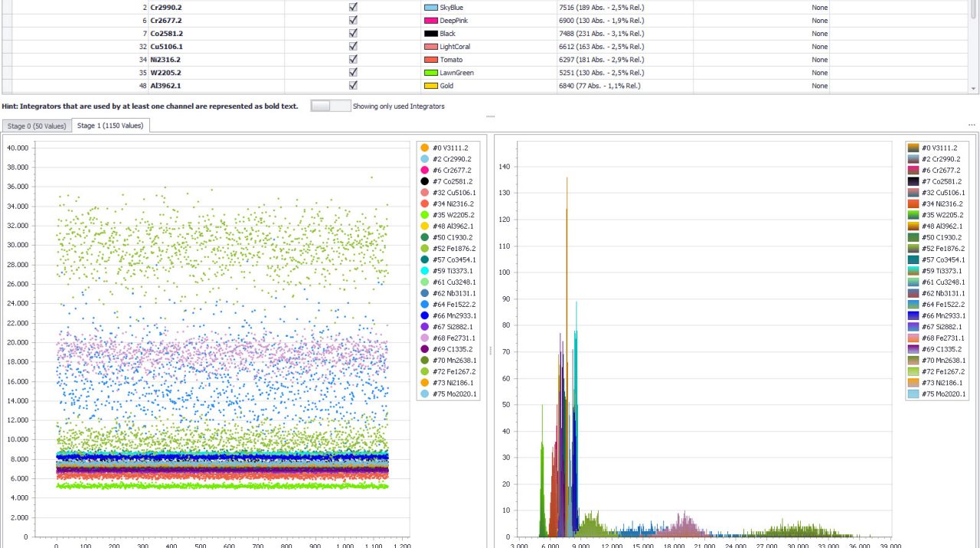Click Mn2933.1 blue marker in scatter legend
The height and width of the screenshot is (548, 980).
click(x=425, y=315)
